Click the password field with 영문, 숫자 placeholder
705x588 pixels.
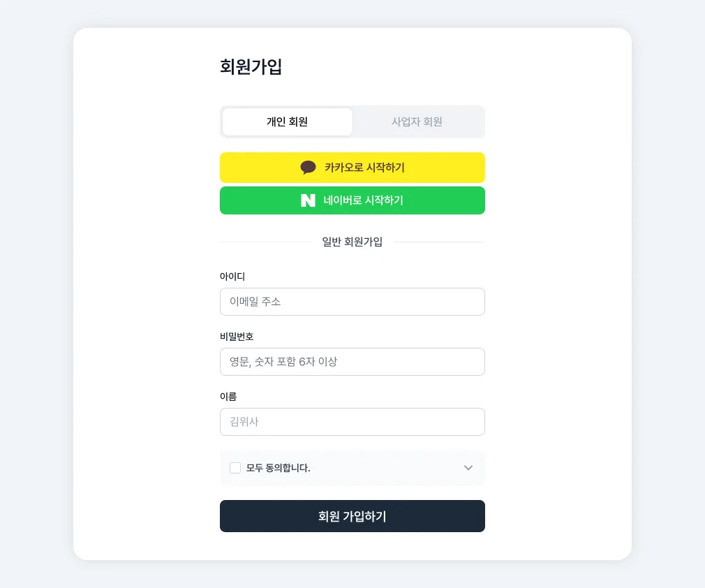click(x=352, y=362)
